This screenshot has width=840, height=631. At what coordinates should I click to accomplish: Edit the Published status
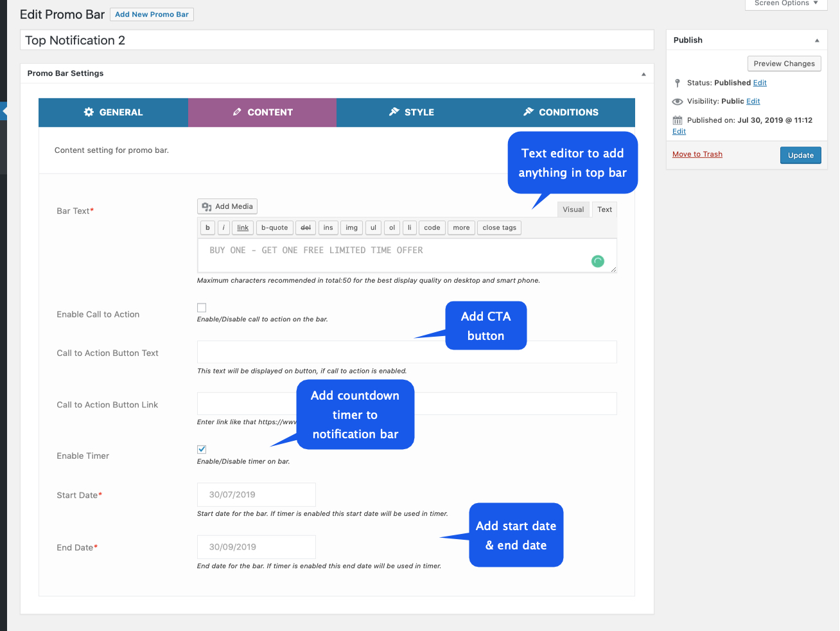(760, 83)
